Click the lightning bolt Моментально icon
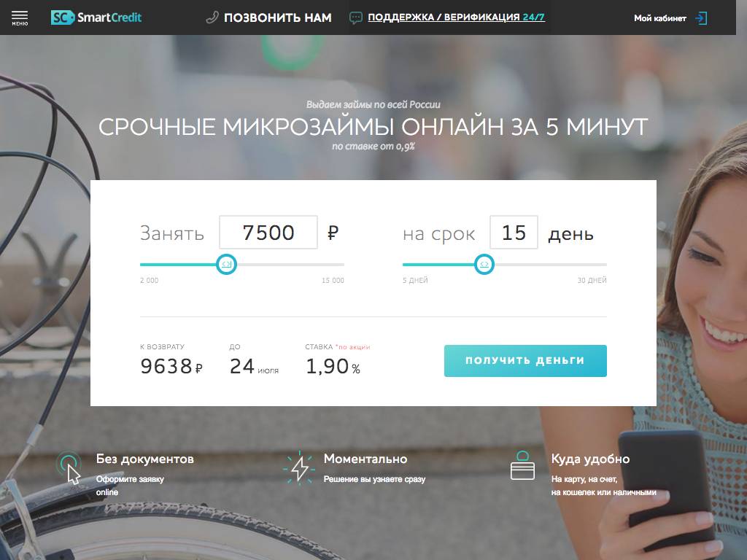 click(299, 467)
